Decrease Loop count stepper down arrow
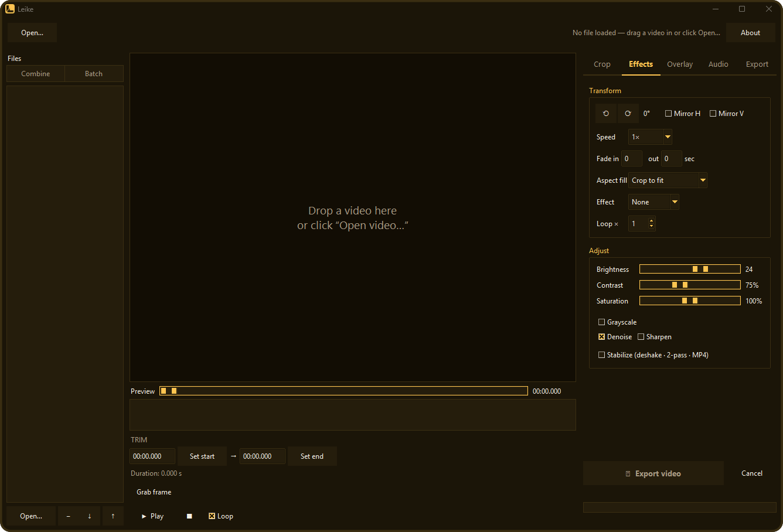The width and height of the screenshot is (783, 532). [652, 227]
